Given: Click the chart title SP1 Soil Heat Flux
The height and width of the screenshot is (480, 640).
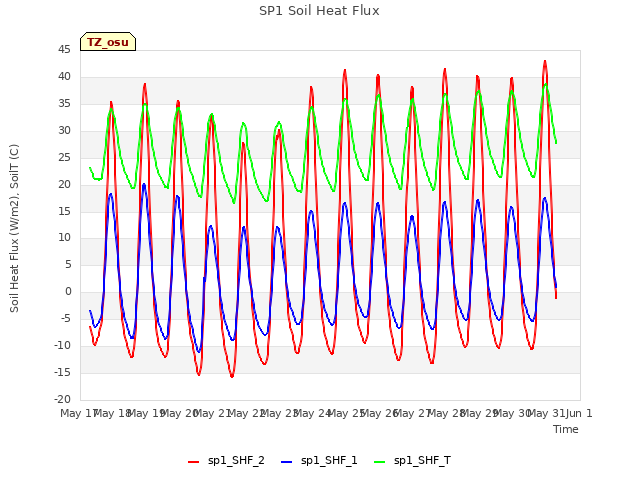Looking at the screenshot, I should click(319, 11).
